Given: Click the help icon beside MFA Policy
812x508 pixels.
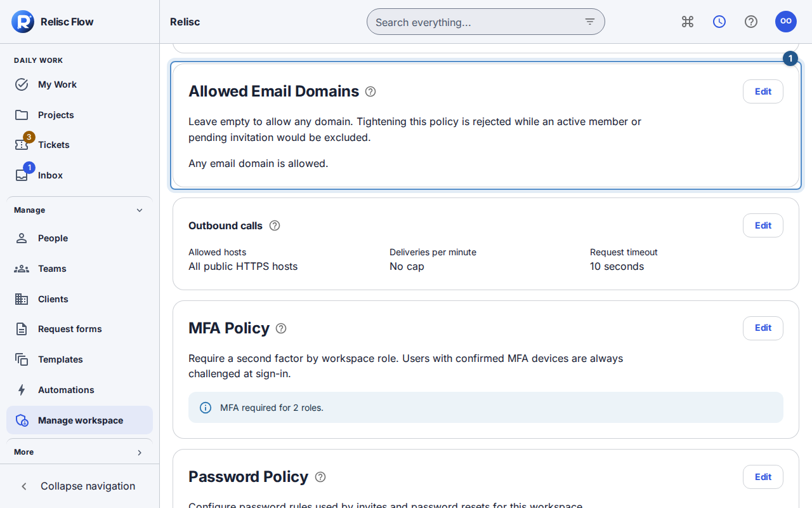Looking at the screenshot, I should [x=281, y=328].
